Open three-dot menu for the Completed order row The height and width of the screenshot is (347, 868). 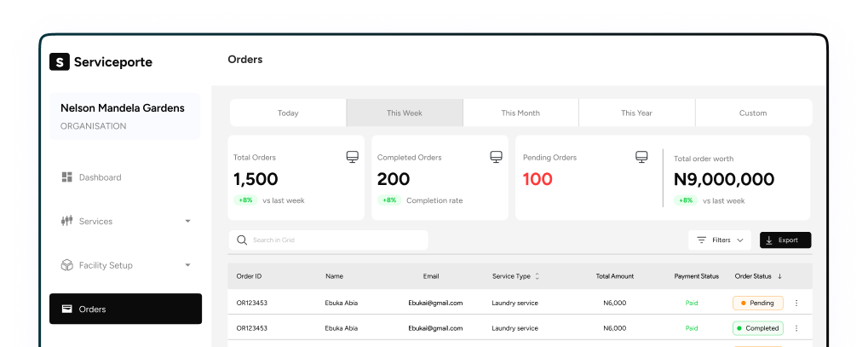tap(796, 328)
